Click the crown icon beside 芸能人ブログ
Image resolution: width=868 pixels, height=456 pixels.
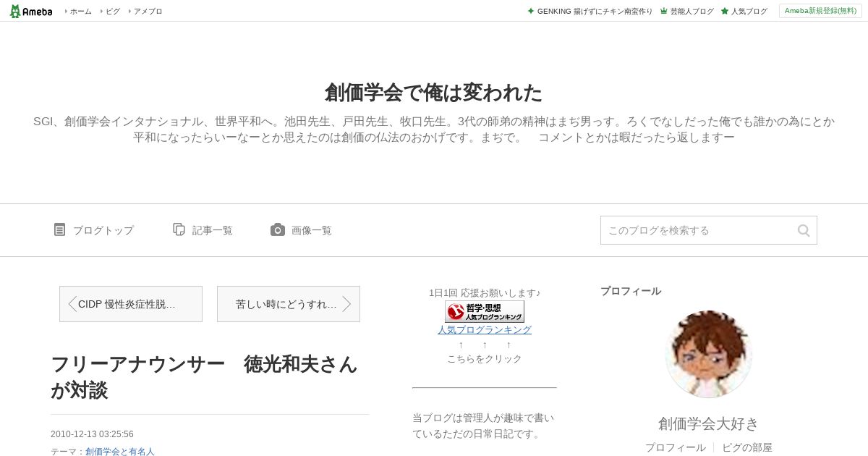coord(664,12)
